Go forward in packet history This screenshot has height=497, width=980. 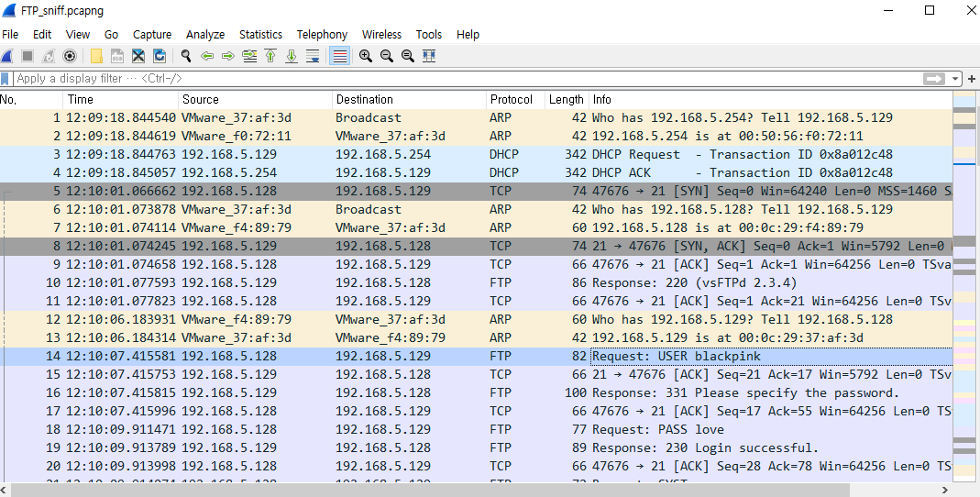pyautogui.click(x=228, y=56)
